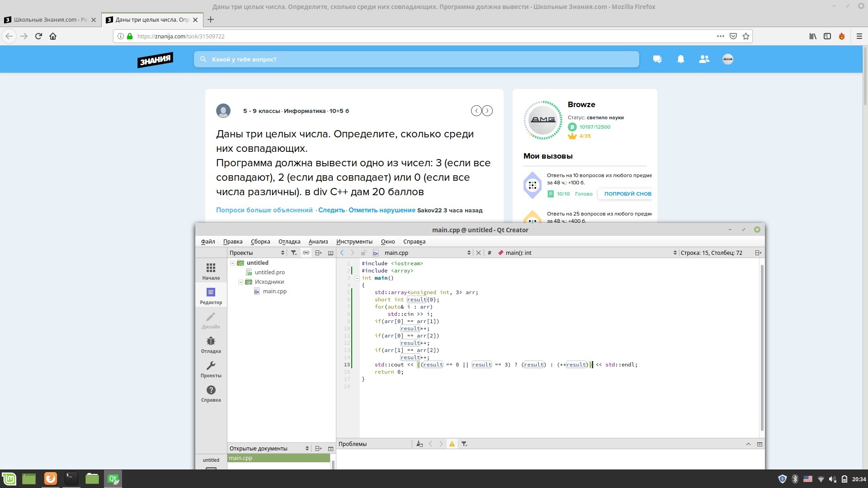Open the Linux Mint start menu
The width and height of the screenshot is (868, 488).
[x=9, y=479]
